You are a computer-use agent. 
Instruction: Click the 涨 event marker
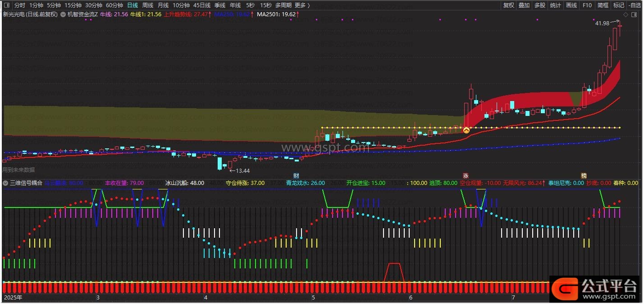point(466,175)
